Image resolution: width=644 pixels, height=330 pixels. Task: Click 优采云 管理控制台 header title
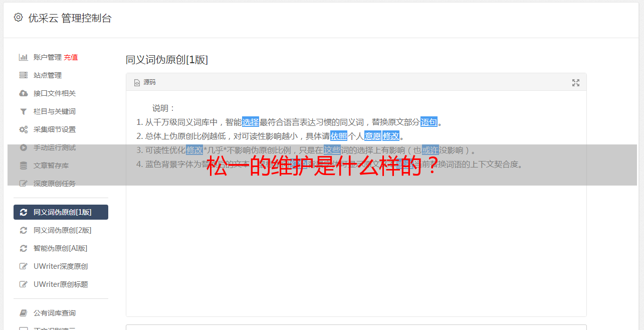70,18
